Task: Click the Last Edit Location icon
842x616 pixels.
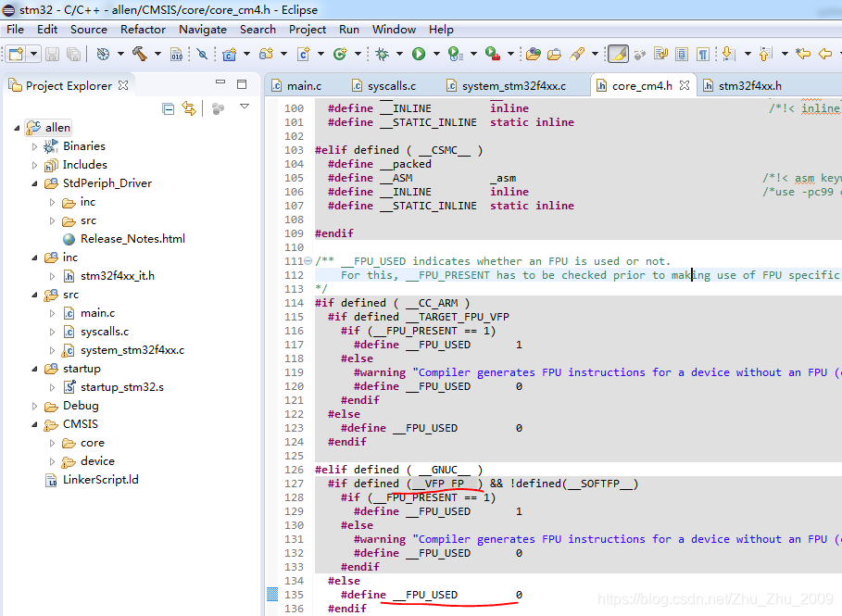Action: coord(803,54)
